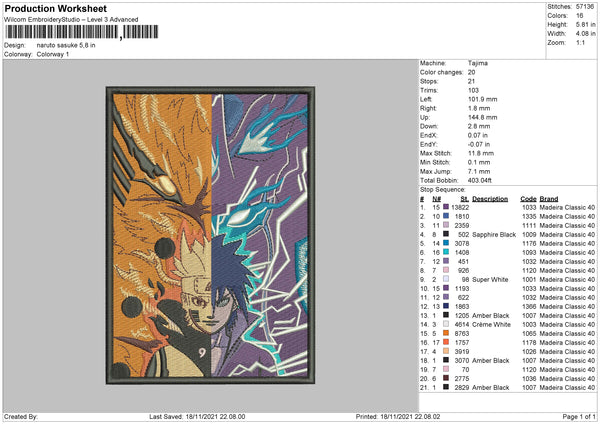Click the Wilcom EmbroideryStudio Level 3 Advanced text
Screen dimensions: 600x424
click(x=71, y=20)
